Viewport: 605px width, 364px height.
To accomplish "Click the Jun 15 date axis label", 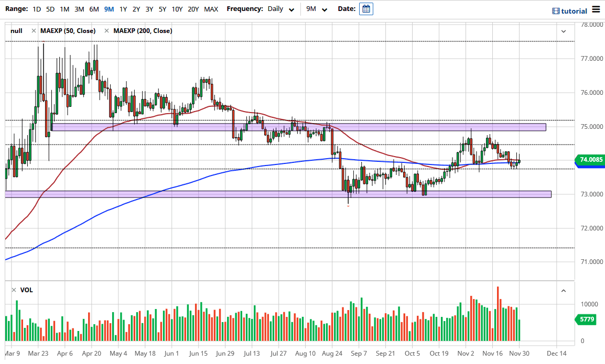I will coord(198,353).
